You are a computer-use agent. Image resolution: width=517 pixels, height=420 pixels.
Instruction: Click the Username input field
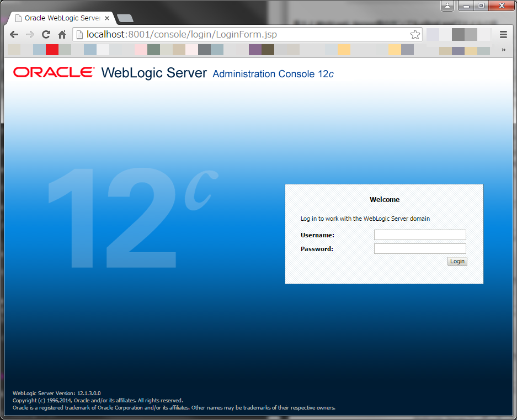click(x=420, y=235)
